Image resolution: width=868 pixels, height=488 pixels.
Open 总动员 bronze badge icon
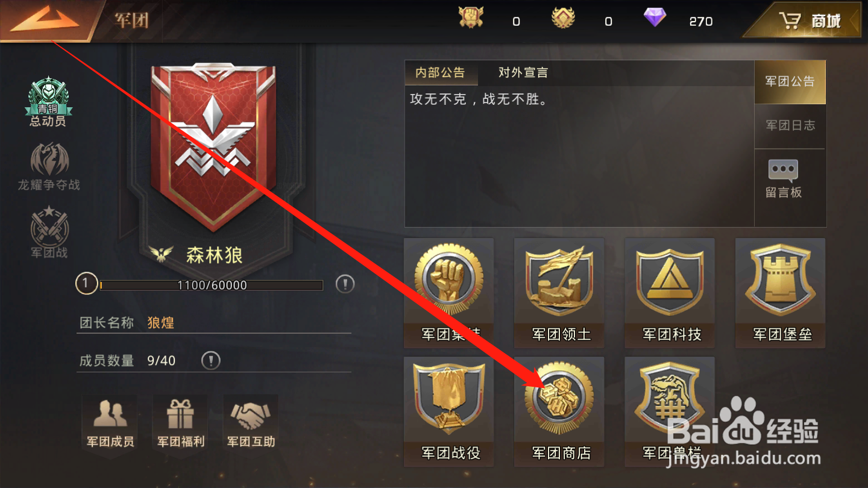point(48,102)
